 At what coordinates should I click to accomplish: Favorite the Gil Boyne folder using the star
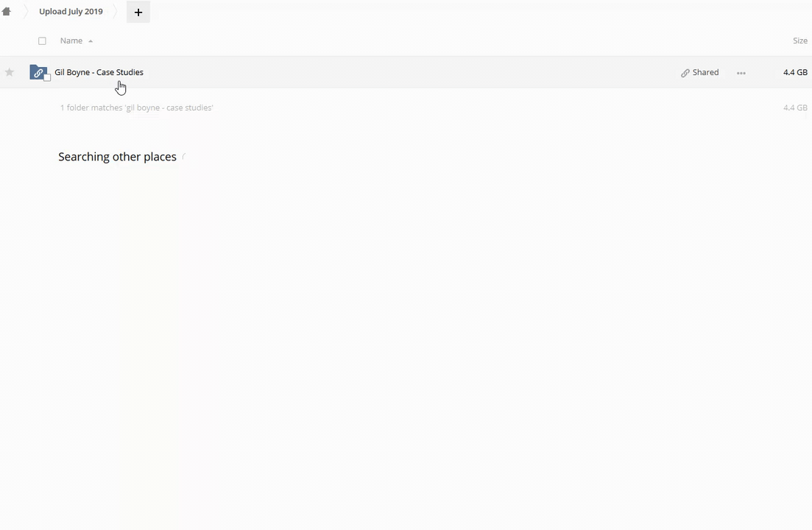tap(10, 72)
